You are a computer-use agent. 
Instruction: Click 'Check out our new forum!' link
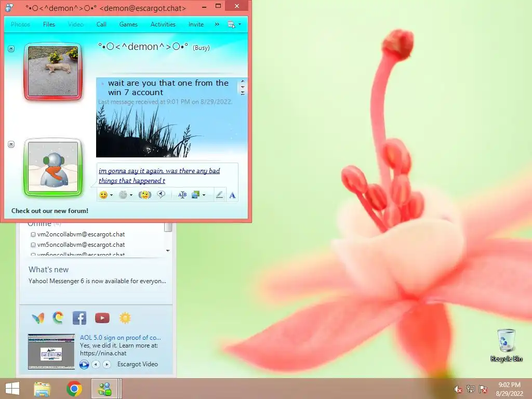point(50,211)
